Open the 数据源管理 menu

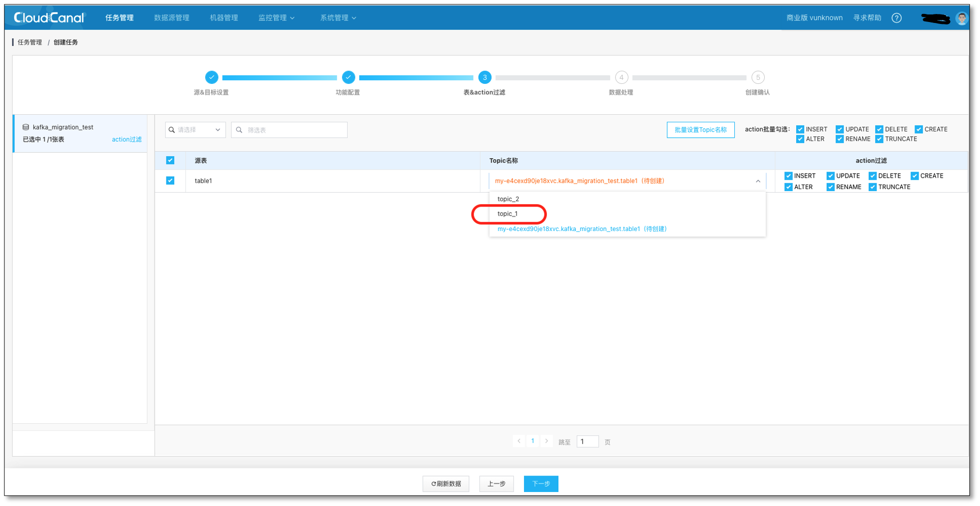(x=171, y=18)
